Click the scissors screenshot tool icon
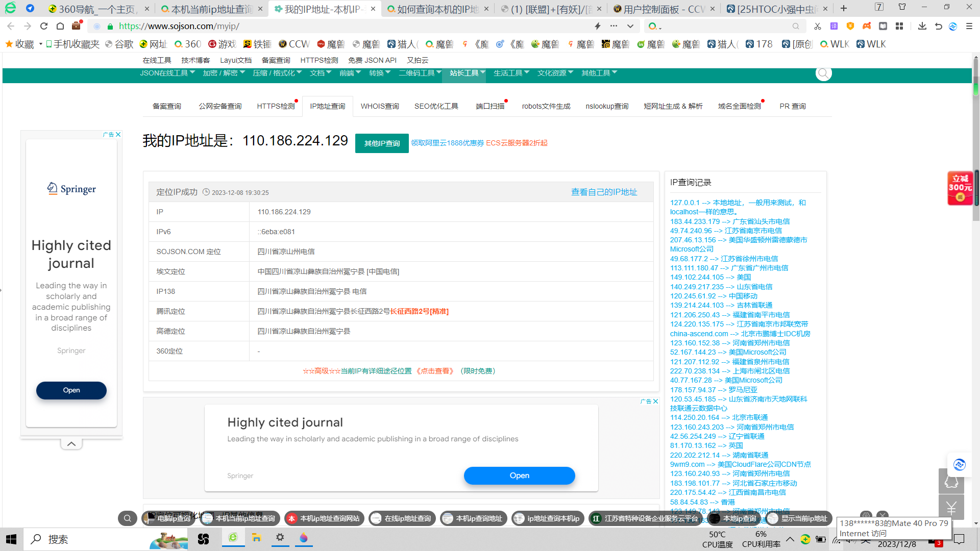980x551 pixels. point(818,26)
